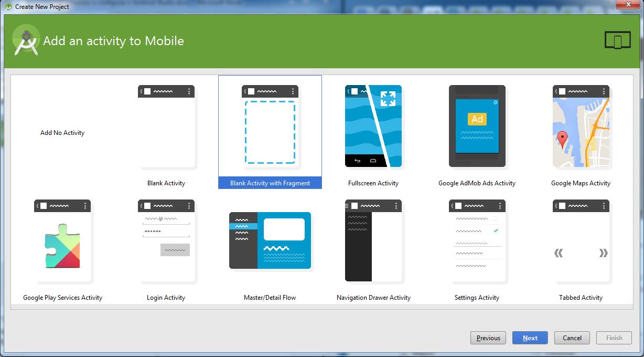
Task: Choose the Navigation Drawer Activity icon
Action: [373, 241]
